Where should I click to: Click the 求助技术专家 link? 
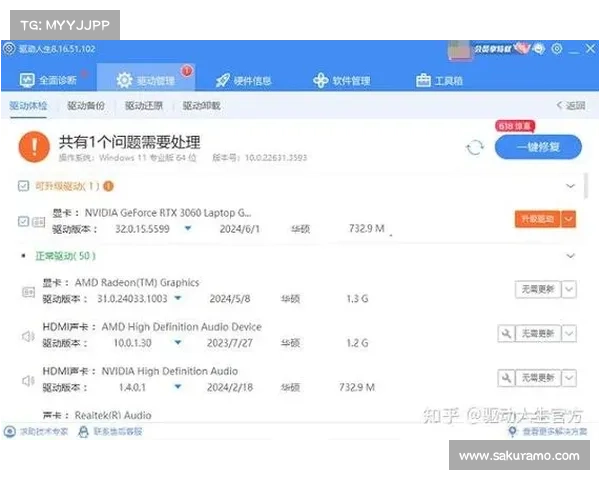tap(36, 431)
